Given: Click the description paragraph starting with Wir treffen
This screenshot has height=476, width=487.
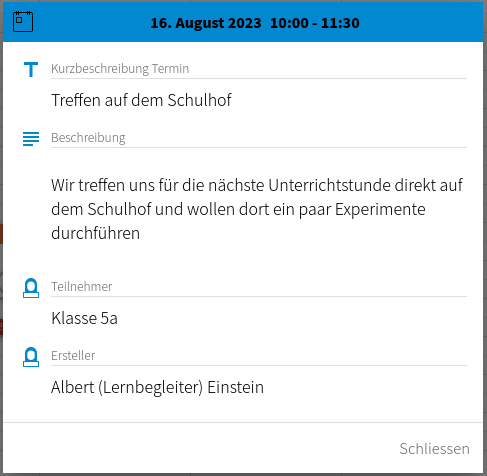Looking at the screenshot, I should pos(257,209).
